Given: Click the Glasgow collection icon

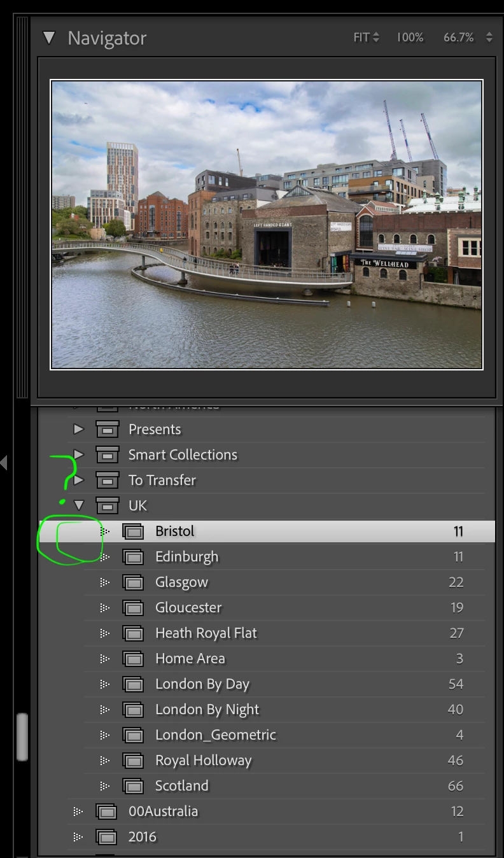Looking at the screenshot, I should click(x=133, y=582).
